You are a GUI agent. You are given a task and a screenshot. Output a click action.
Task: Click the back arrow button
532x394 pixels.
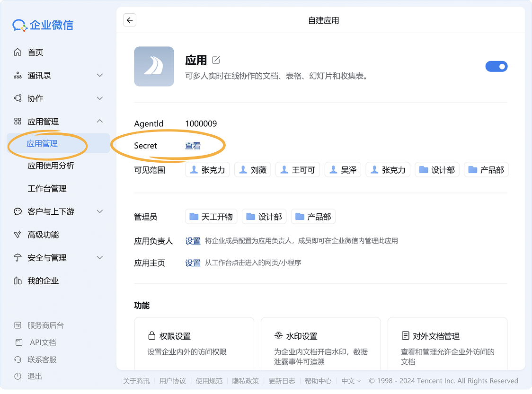coord(129,20)
